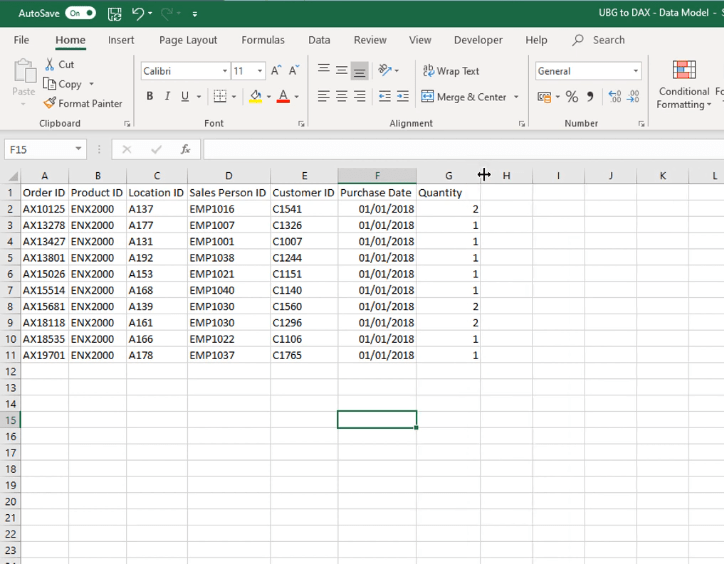Open the font size 11 dropdown
The height and width of the screenshot is (564, 724).
(x=260, y=71)
